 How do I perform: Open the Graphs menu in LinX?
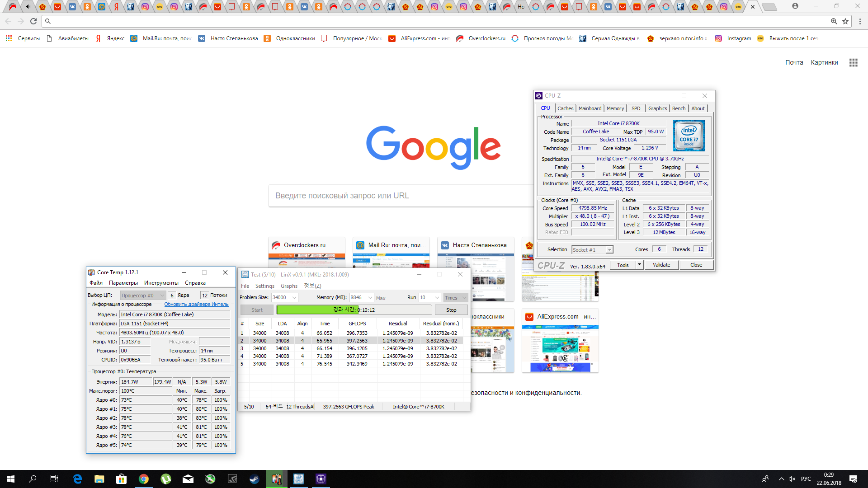(289, 286)
